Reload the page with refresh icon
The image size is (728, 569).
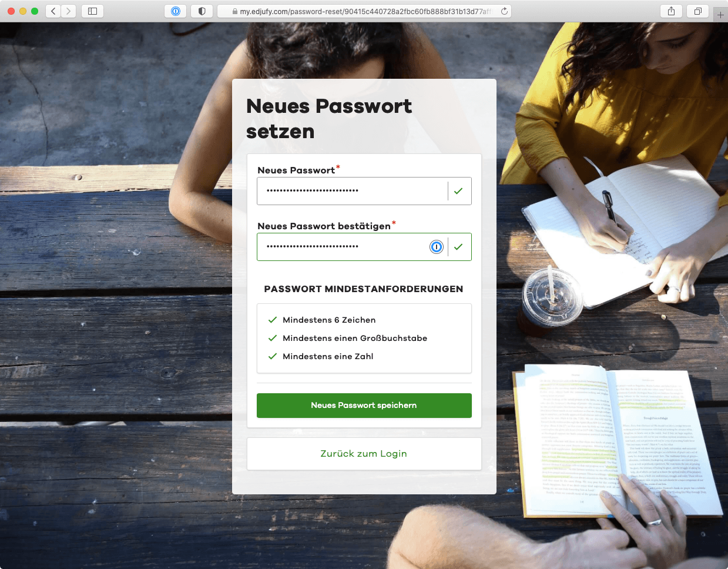[504, 11]
